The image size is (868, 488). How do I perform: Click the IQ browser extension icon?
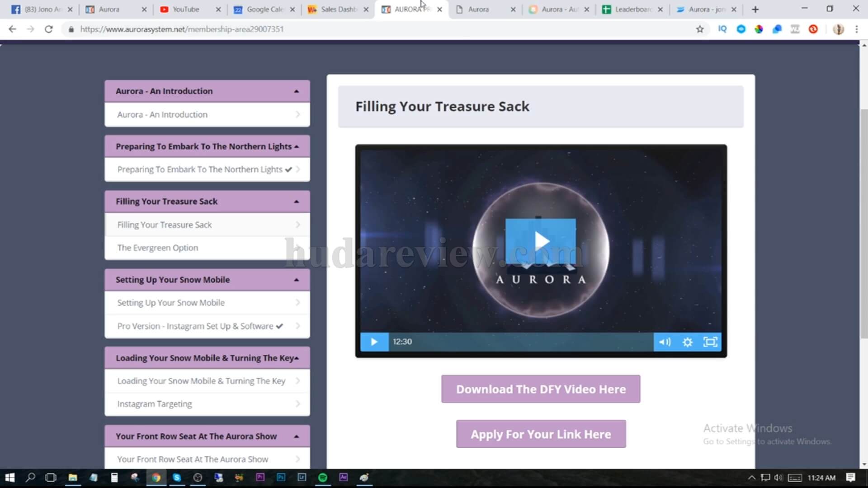pos(722,29)
